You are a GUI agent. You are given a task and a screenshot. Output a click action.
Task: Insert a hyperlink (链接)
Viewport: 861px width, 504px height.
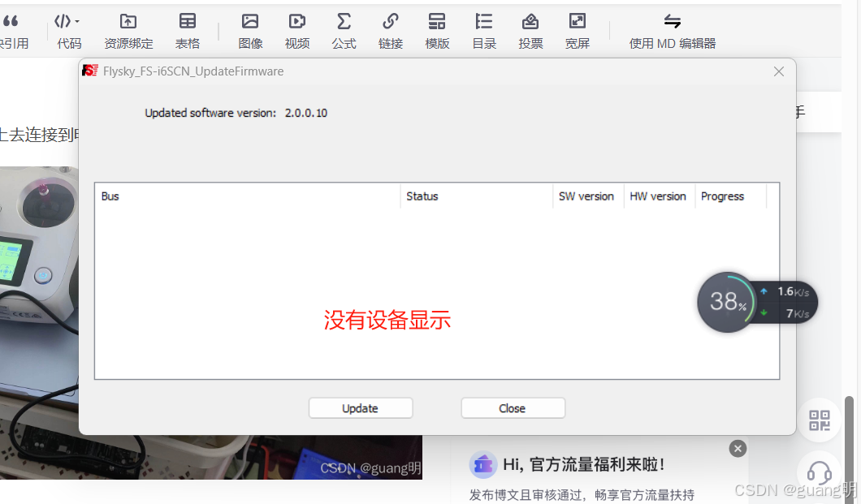[391, 31]
